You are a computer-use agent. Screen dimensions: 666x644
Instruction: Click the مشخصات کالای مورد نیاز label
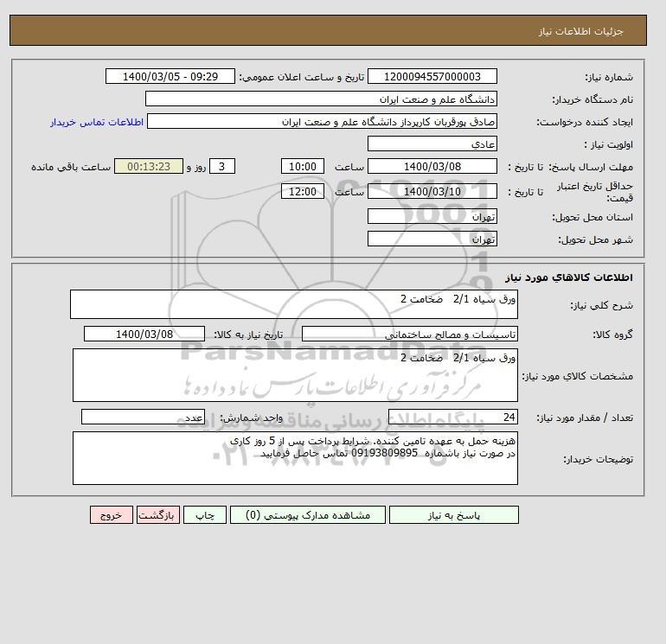[577, 376]
